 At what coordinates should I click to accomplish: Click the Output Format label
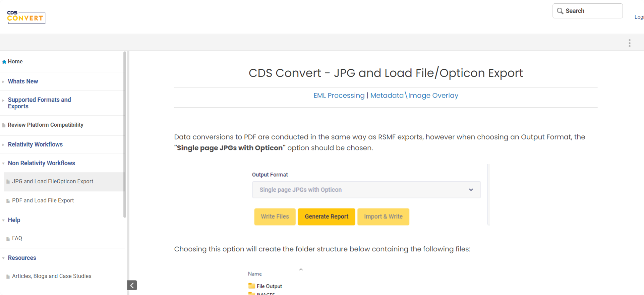pos(270,175)
